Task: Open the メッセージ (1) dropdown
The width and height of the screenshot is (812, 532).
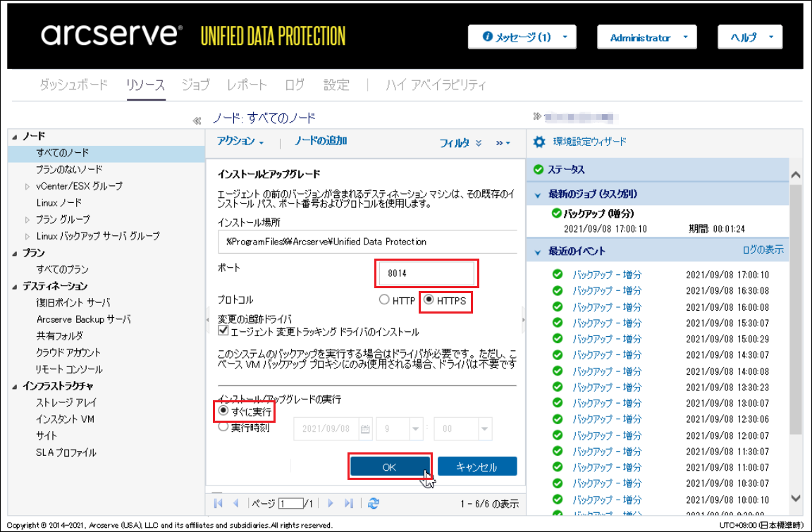Action: (x=522, y=37)
